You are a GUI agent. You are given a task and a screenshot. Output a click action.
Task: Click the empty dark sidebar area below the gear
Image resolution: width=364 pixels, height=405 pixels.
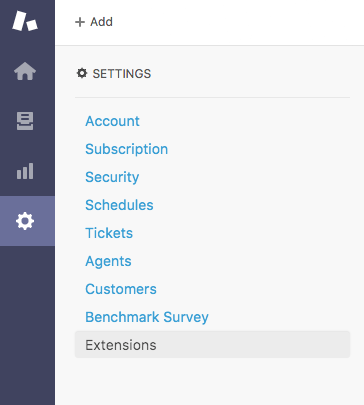[27, 325]
